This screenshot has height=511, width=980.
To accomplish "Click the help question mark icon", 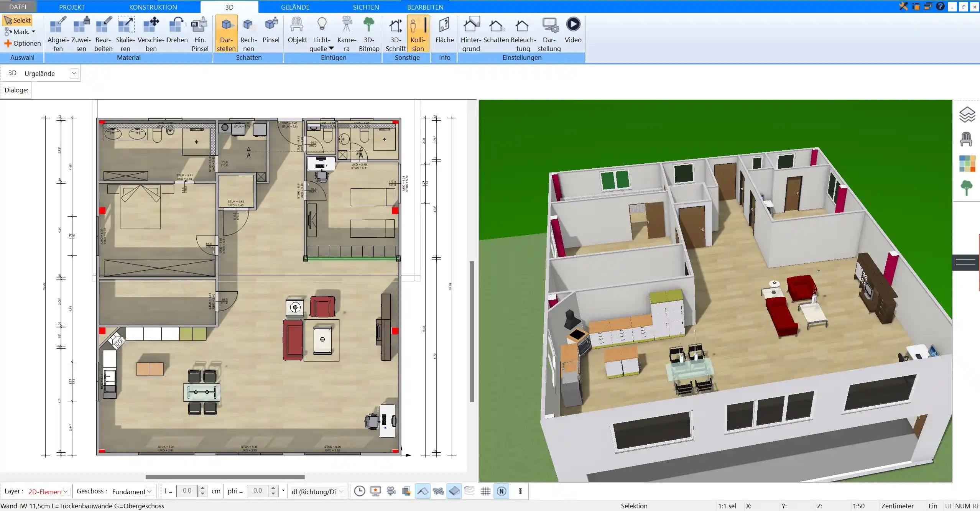I will pos(940,6).
